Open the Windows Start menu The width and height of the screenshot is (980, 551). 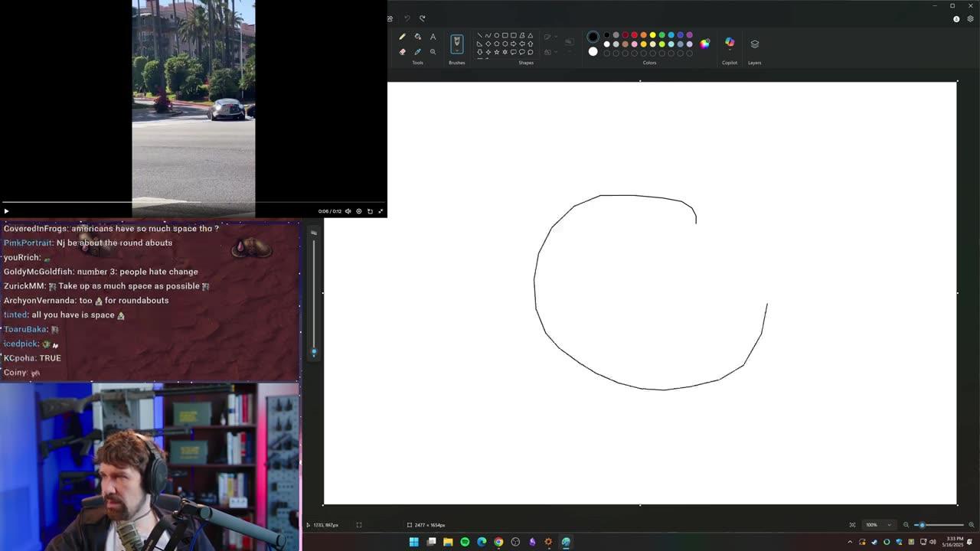(414, 542)
